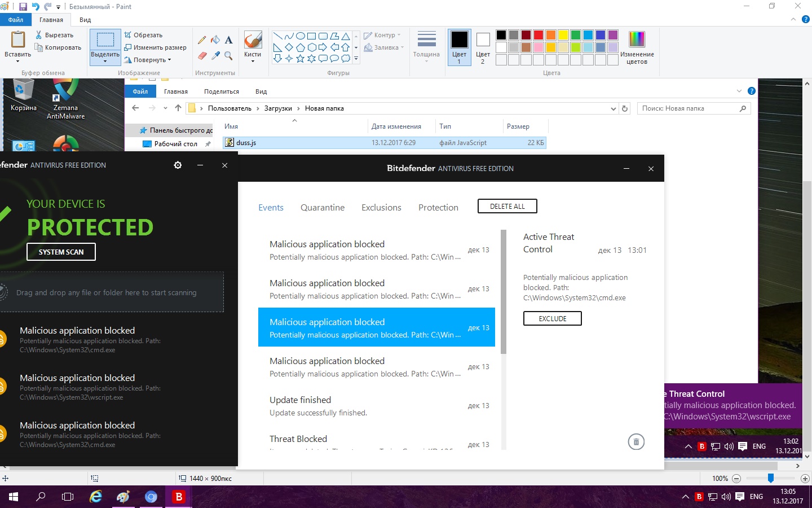Select the Fill with color bucket tool

point(215,40)
